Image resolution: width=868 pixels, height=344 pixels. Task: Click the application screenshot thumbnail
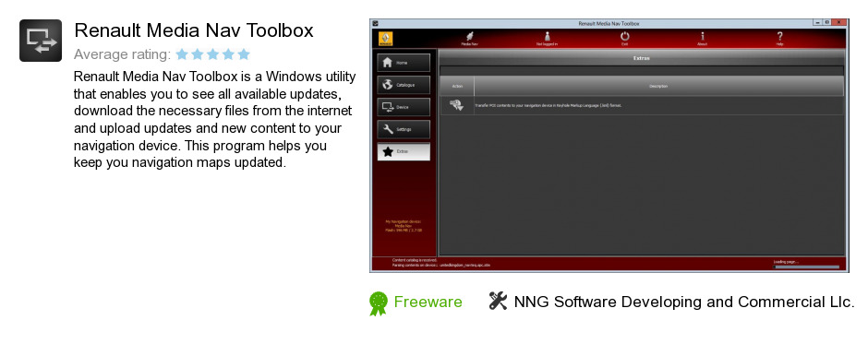tap(609, 146)
